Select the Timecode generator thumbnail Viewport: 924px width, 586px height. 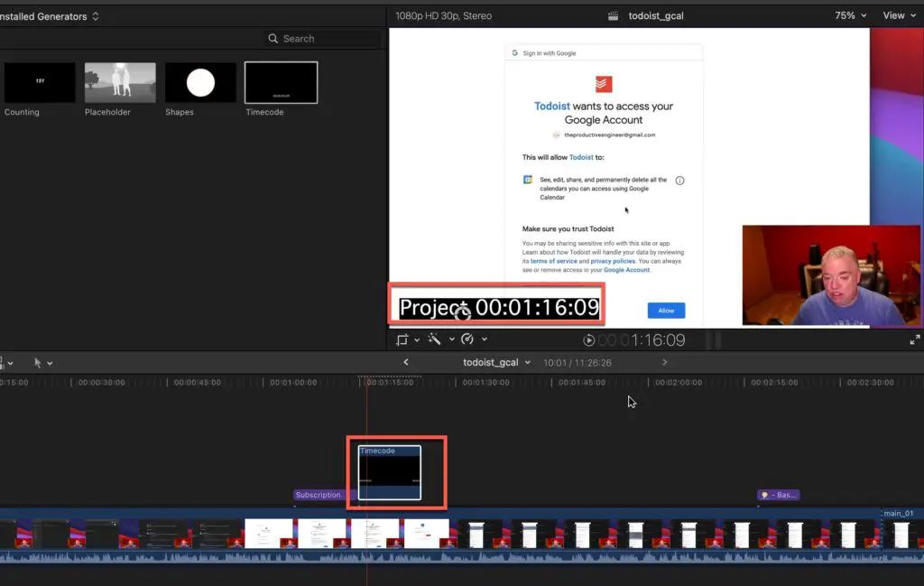282,82
